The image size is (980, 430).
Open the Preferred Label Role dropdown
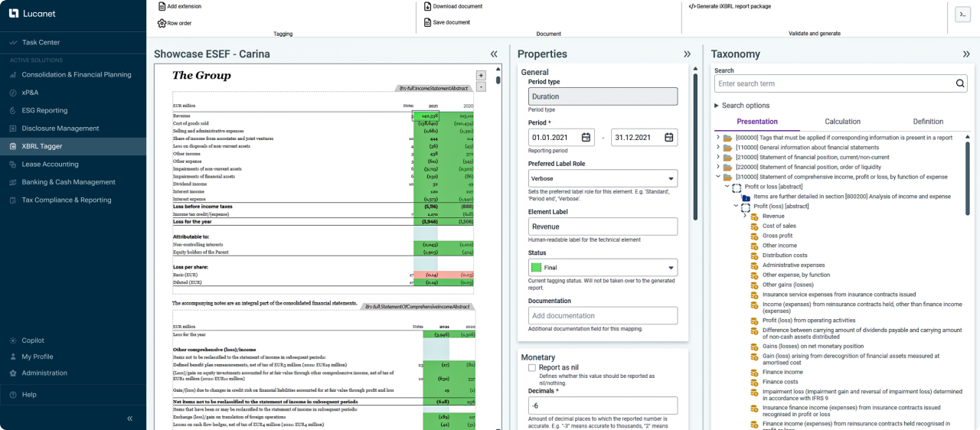tap(603, 178)
